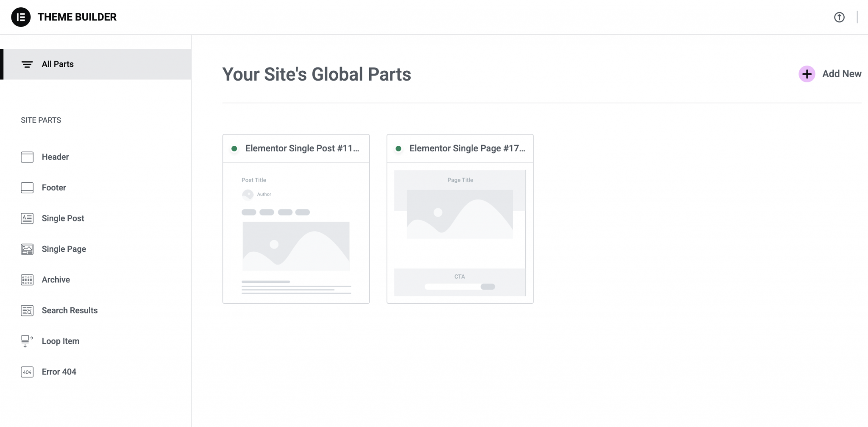
Task: Select the All Parts sidebar entry
Action: (x=57, y=64)
